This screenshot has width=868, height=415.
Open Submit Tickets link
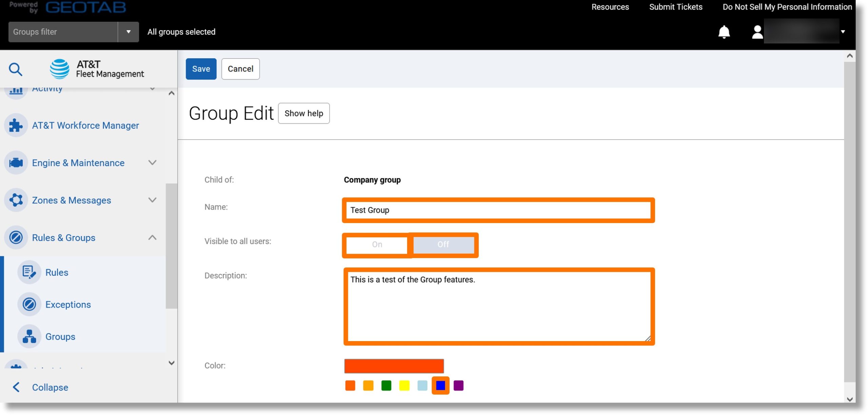(x=675, y=7)
